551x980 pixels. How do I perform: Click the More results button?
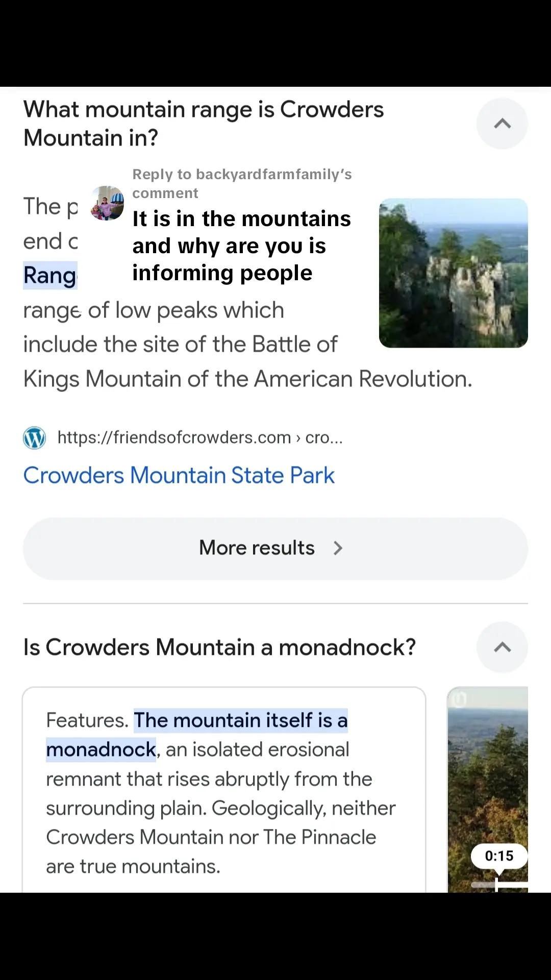point(275,549)
